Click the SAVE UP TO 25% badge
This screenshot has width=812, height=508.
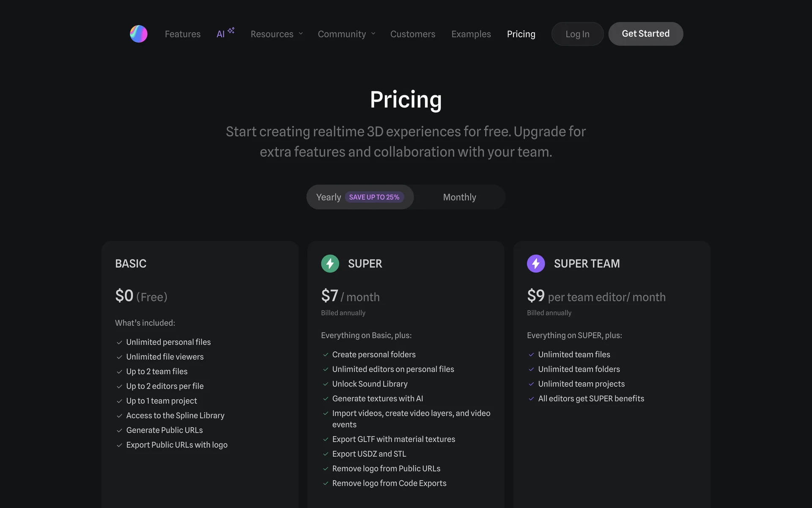374,197
